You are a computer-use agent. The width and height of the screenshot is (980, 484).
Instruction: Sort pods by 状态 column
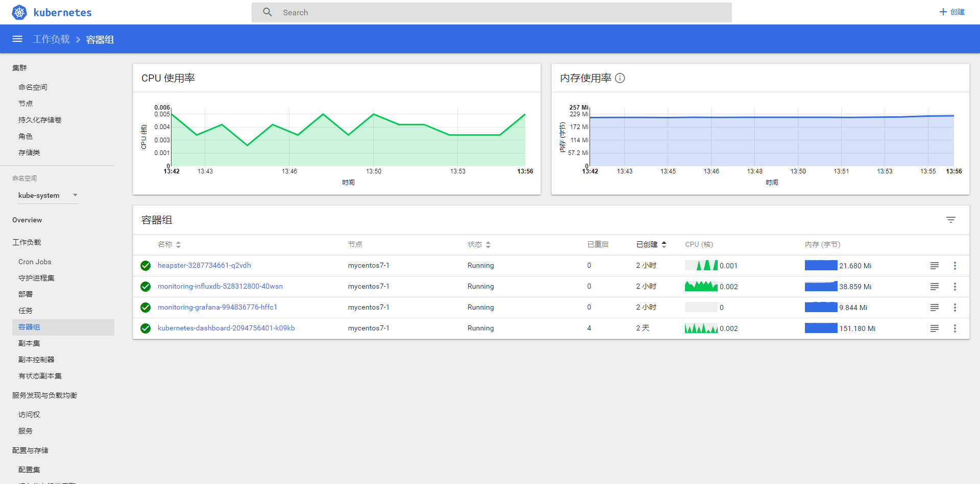[x=479, y=245]
